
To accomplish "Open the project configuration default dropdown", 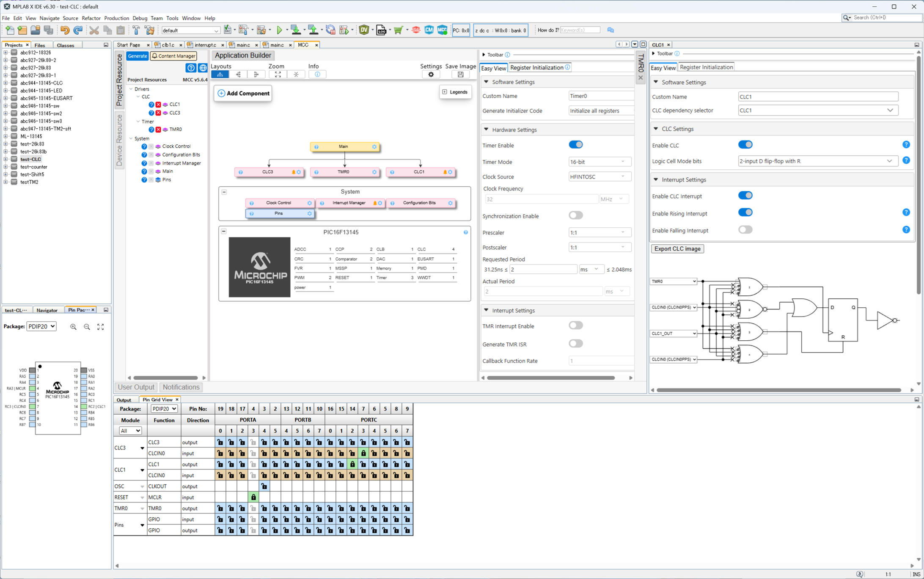I will point(190,30).
